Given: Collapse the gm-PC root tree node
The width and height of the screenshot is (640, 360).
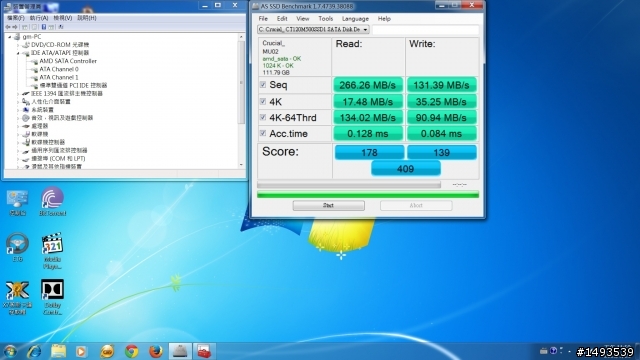Looking at the screenshot, I should pyautogui.click(x=10, y=37).
